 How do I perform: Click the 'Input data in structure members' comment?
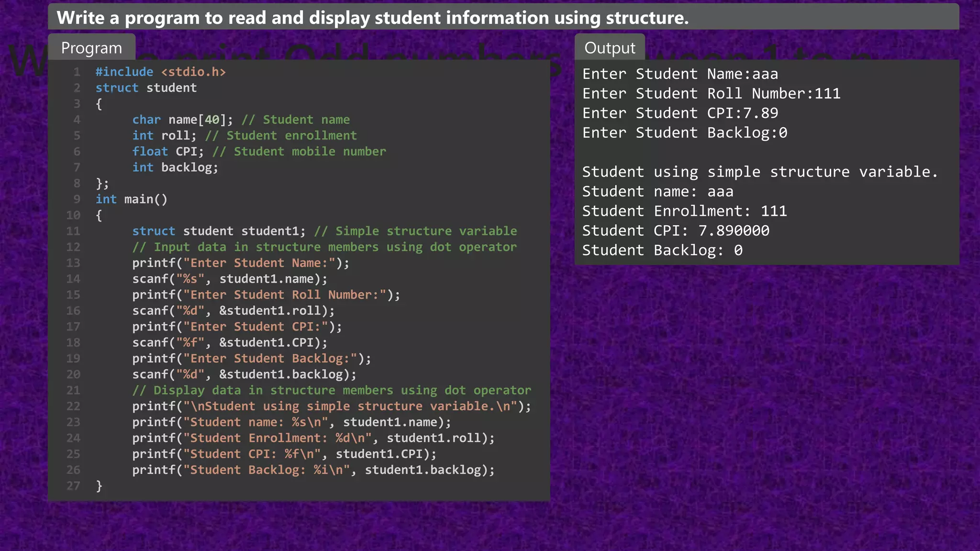[324, 247]
